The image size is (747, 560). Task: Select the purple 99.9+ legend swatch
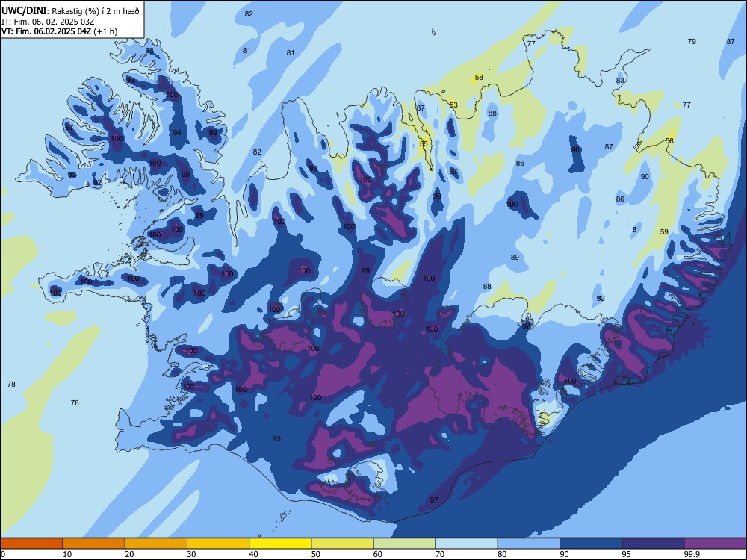coord(715,544)
